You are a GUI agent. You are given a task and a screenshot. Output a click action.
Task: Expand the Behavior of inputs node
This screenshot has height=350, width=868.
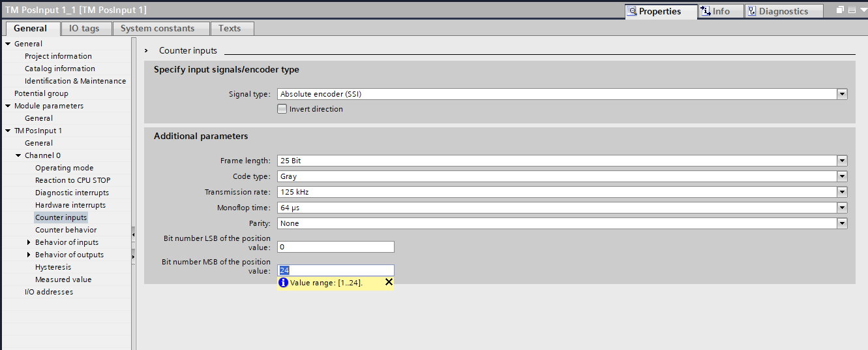29,242
